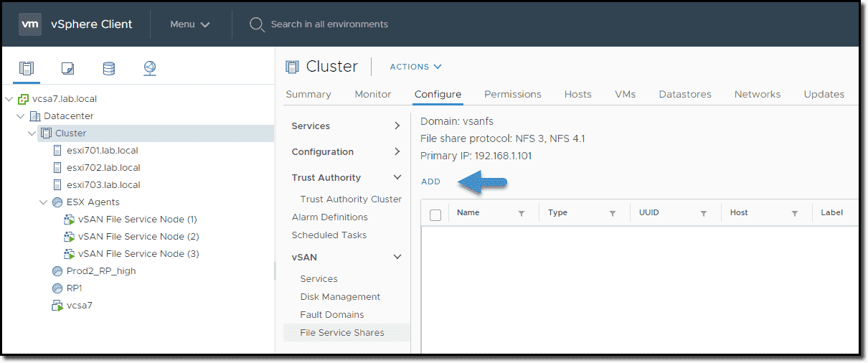
Task: Switch to the Monitor tab
Action: coord(373,94)
